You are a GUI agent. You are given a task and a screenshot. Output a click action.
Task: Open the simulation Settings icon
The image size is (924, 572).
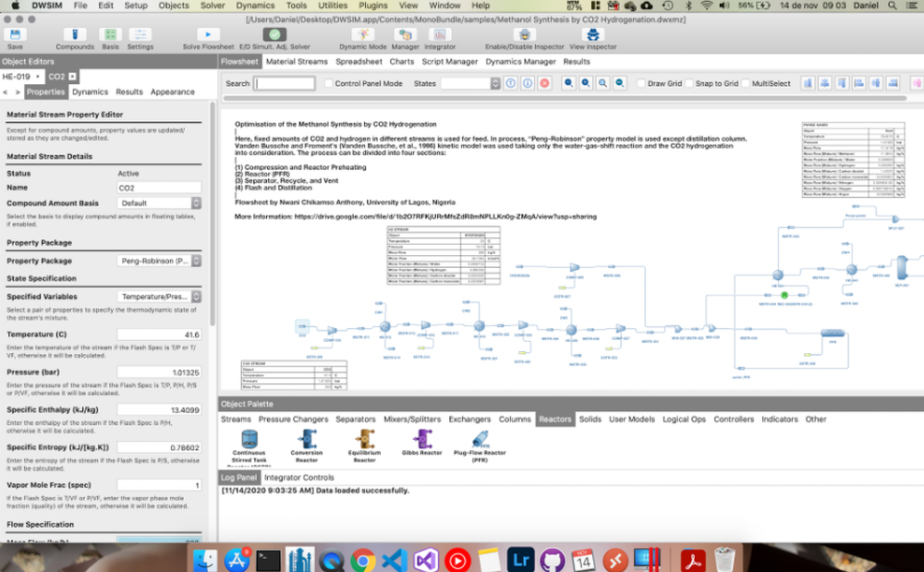coord(140,35)
